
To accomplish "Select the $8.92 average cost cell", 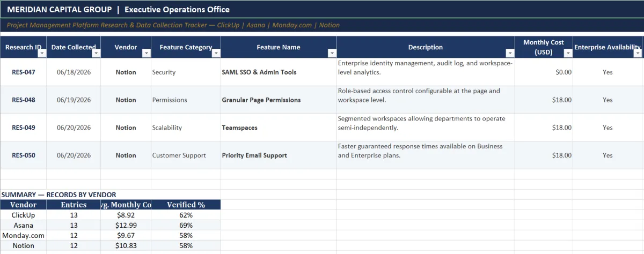I will 126,215.
